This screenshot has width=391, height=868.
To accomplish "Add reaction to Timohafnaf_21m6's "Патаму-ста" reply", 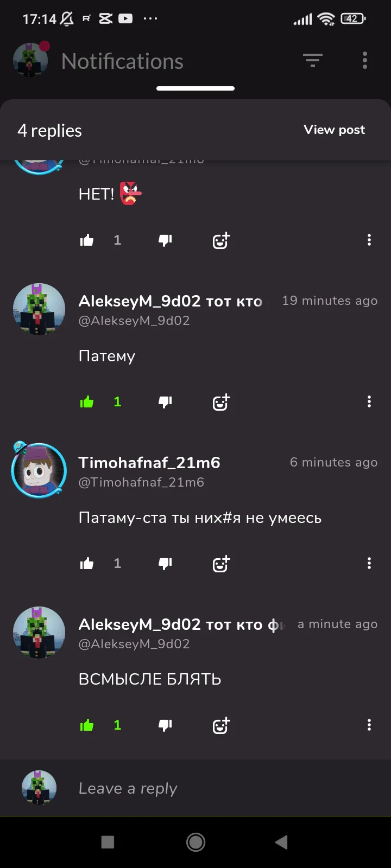I will pyautogui.click(x=221, y=564).
